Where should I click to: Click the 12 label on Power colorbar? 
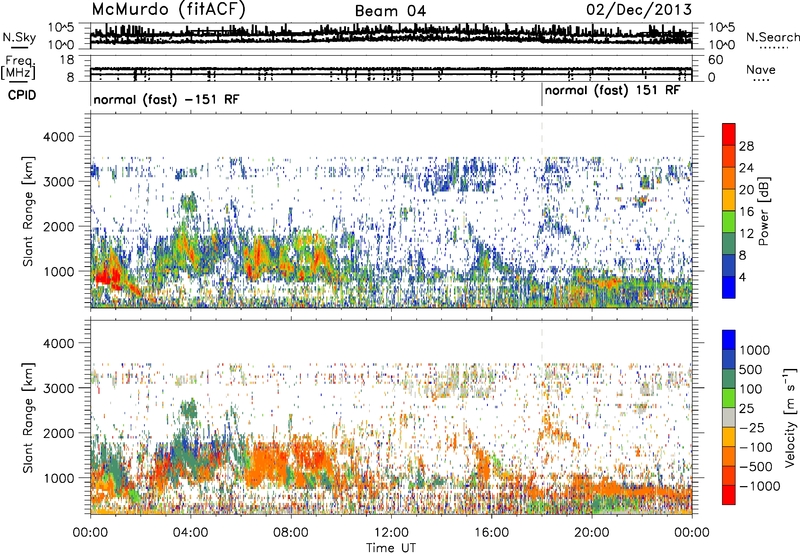746,234
